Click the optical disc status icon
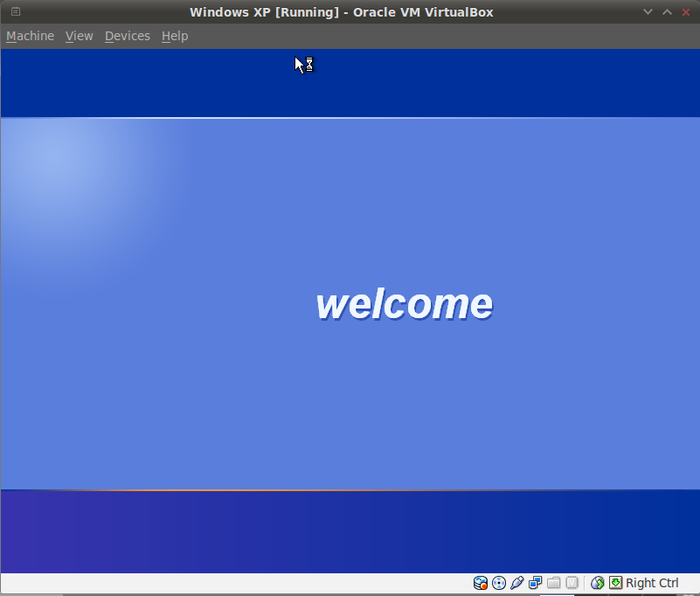This screenshot has height=596, width=700. click(499, 583)
